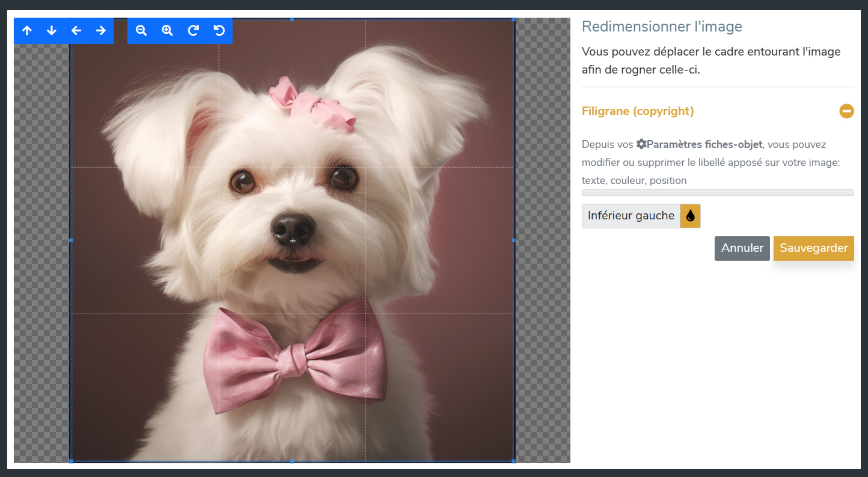868x477 pixels.
Task: Click the empty watermark text field
Action: [717, 193]
